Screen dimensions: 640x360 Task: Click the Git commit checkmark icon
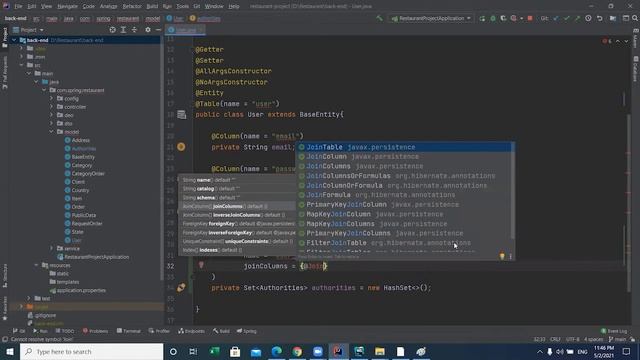pyautogui.click(x=567, y=18)
